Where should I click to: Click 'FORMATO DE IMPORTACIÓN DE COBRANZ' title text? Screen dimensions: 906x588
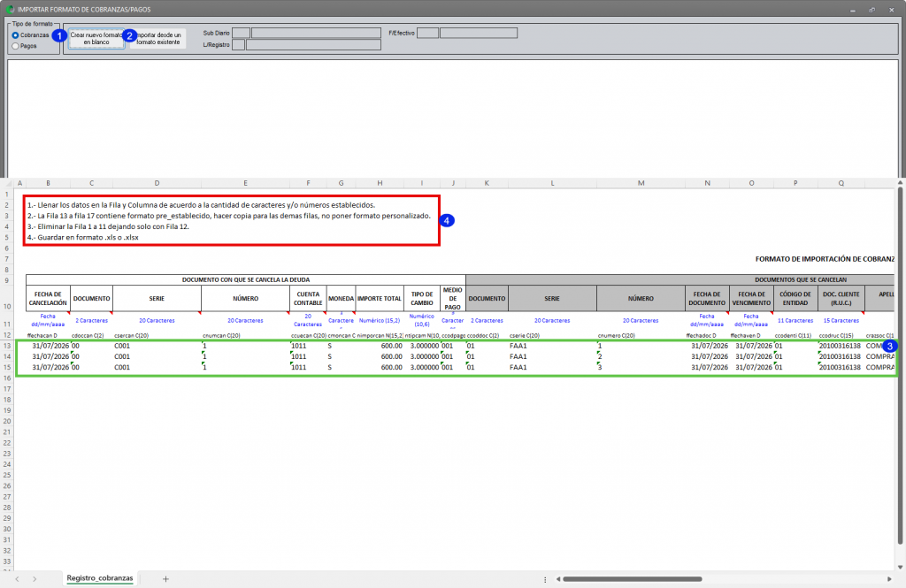[825, 259]
